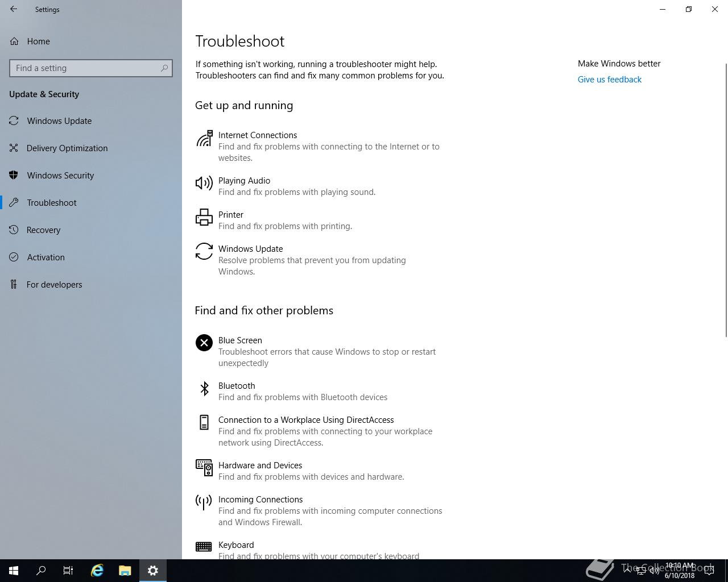This screenshot has height=582, width=728.
Task: Click the Windows Security shield icon
Action: tap(14, 175)
